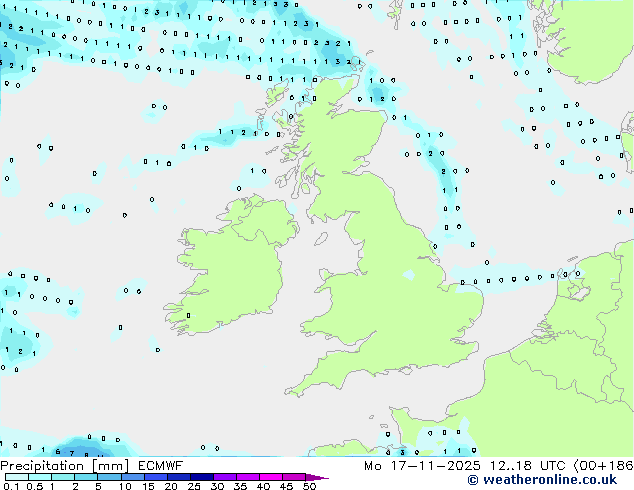Click the 40–45 mm bright magenta swatch

pyautogui.click(x=271, y=477)
